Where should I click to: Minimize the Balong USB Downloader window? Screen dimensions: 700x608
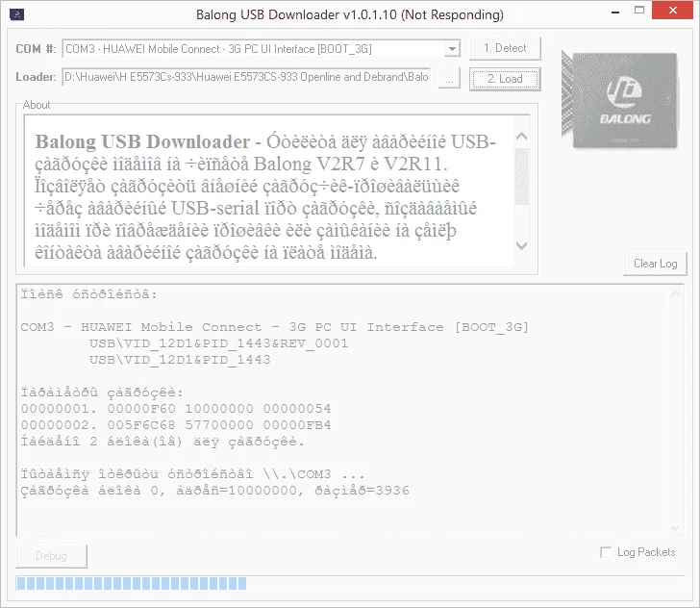tap(615, 13)
